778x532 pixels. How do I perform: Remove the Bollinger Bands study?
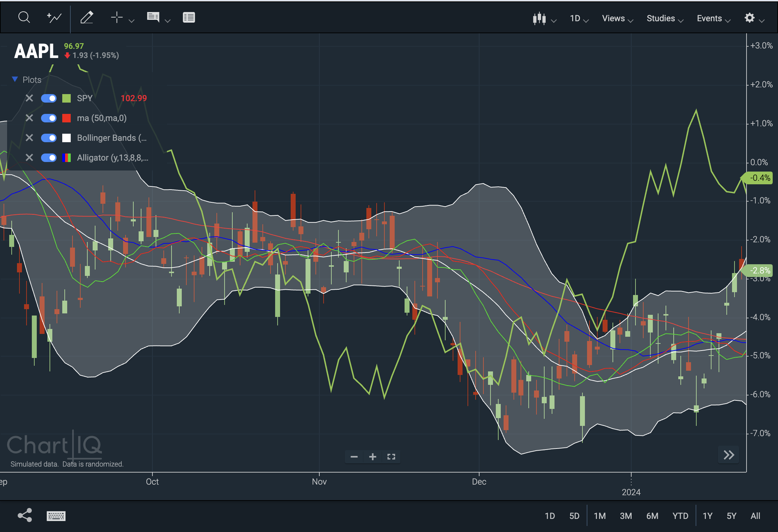29,138
